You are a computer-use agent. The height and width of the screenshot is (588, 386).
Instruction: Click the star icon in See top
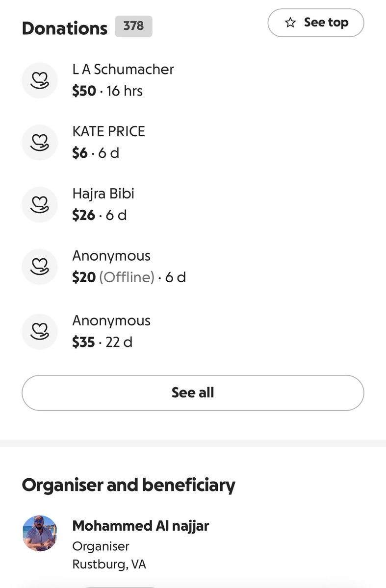pos(290,23)
